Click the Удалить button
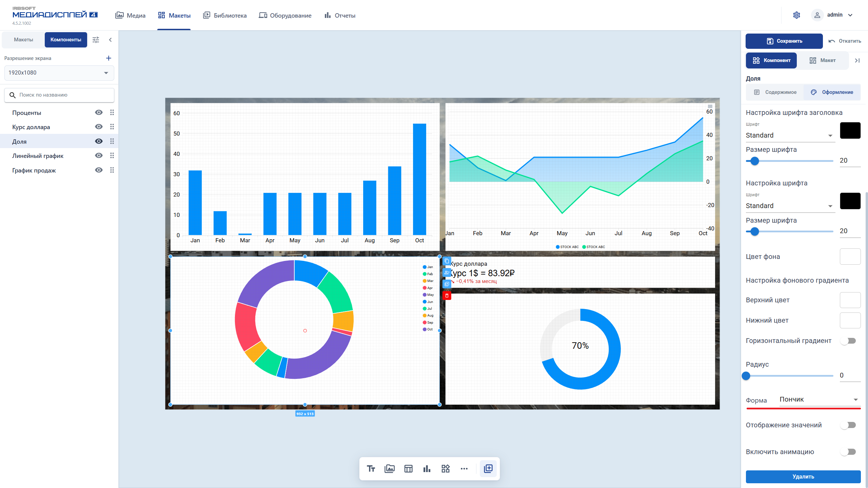The height and width of the screenshot is (488, 868). click(x=803, y=476)
